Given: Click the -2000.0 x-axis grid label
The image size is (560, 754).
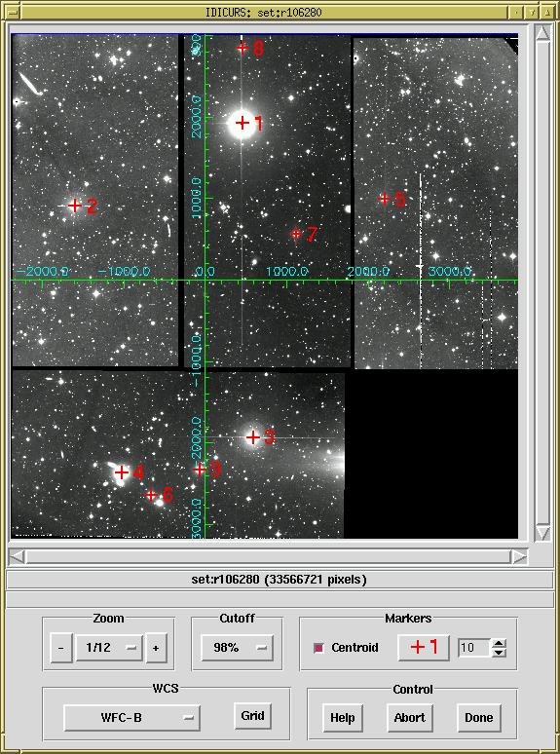Looking at the screenshot, I should (42, 272).
